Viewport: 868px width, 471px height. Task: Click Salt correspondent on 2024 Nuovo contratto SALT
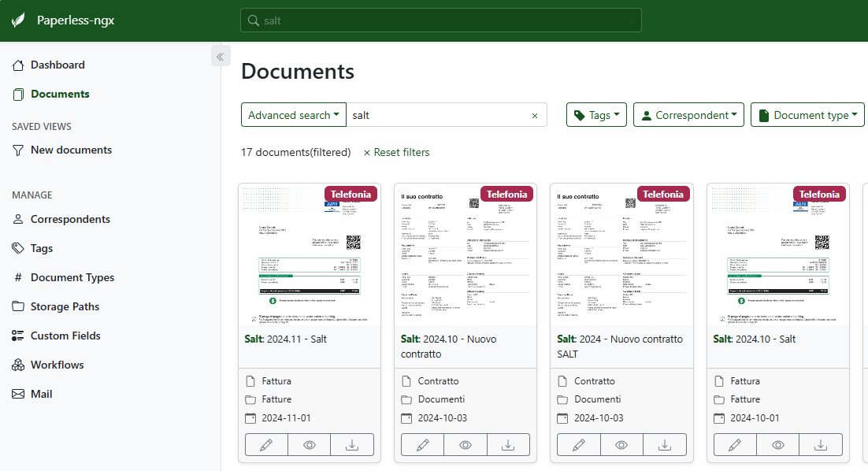[x=566, y=339]
